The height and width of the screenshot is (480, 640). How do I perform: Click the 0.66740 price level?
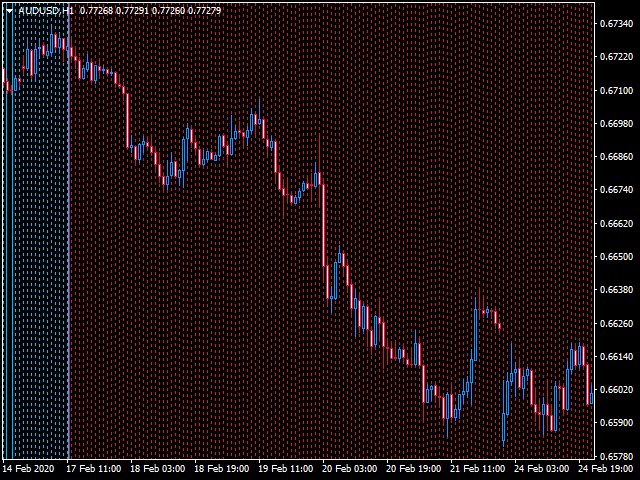tap(616, 190)
